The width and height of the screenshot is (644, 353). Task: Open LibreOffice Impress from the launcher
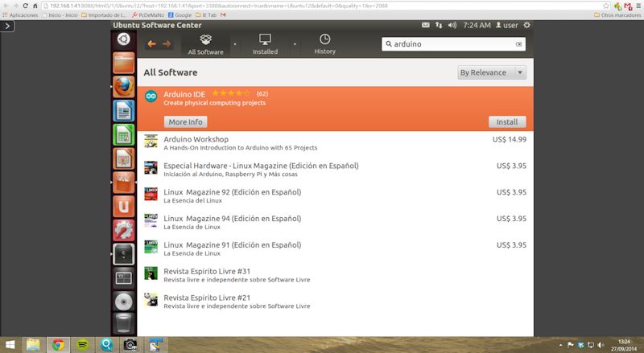(x=124, y=158)
